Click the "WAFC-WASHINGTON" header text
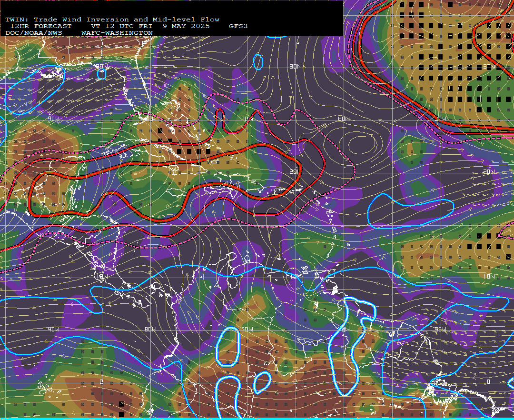514x420 pixels. coord(117,33)
